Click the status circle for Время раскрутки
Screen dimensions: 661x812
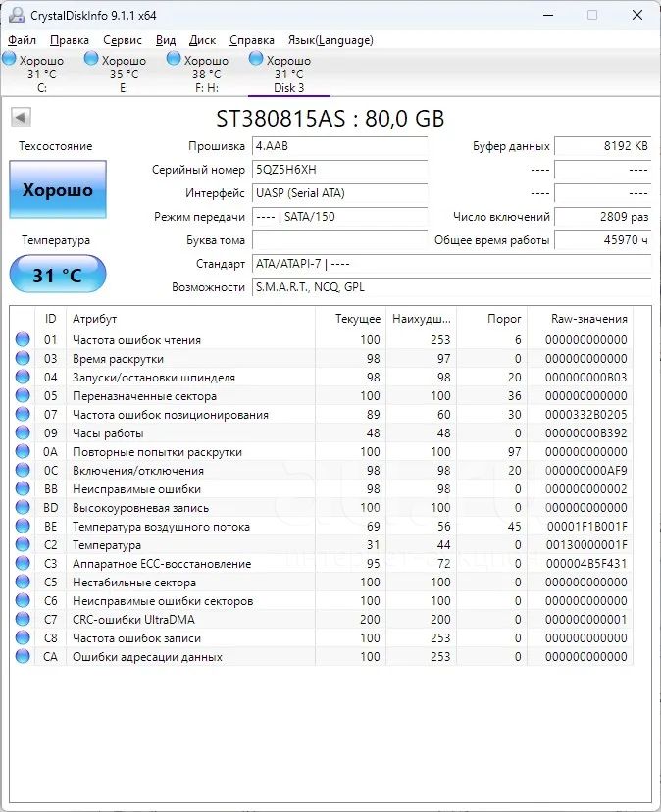[23, 358]
